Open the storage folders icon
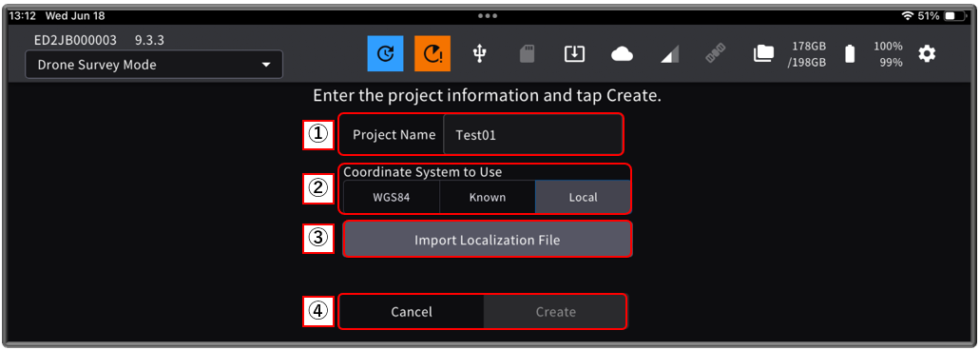 point(763,54)
